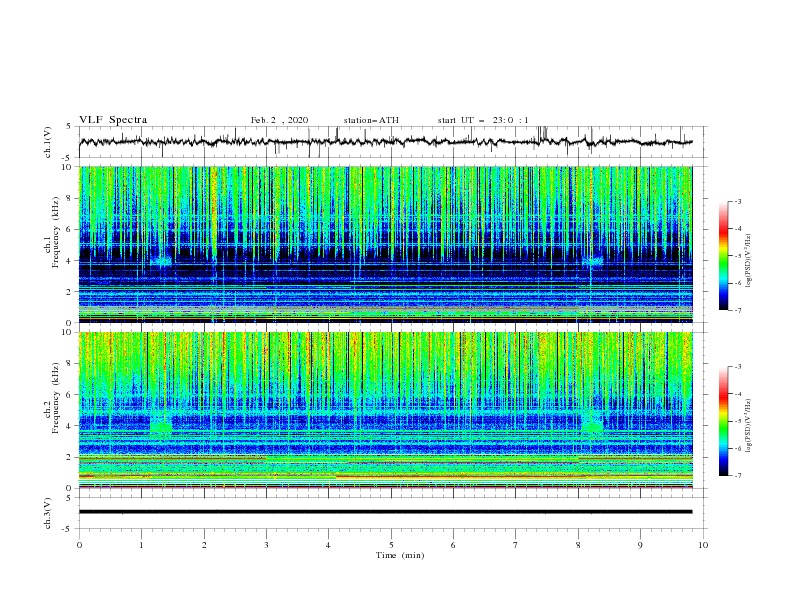Select the "start UT = 23:0:1" text
This screenshot has width=792, height=612.
[483, 120]
